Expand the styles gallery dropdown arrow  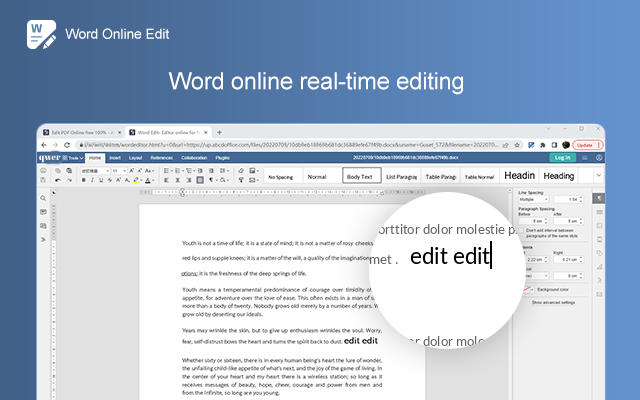(598, 176)
